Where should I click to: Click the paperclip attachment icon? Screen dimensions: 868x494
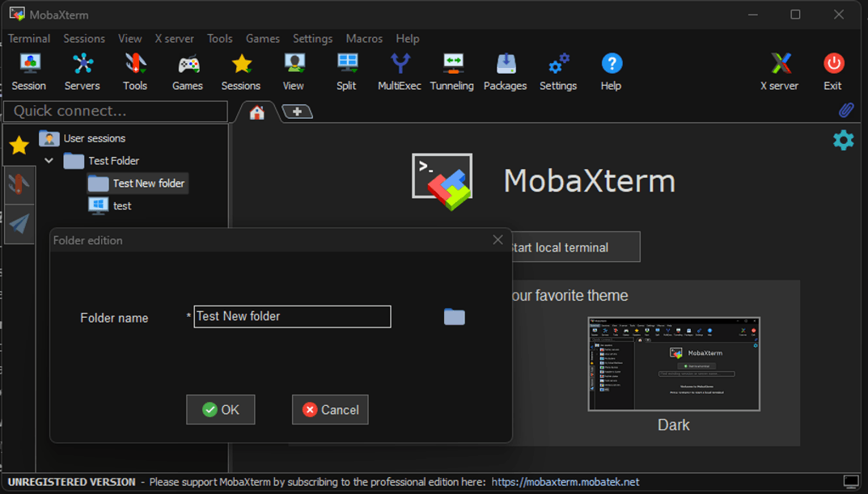845,110
